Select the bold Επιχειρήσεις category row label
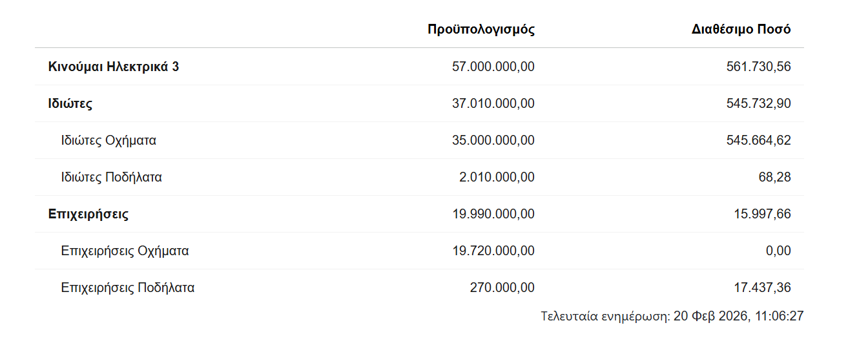The image size is (868, 345). (x=88, y=214)
